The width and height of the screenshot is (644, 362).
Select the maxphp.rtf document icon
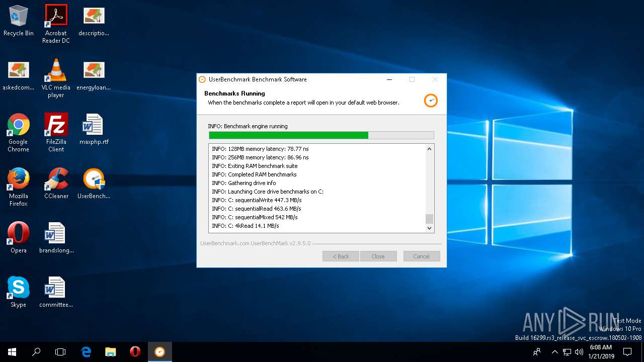point(94,130)
